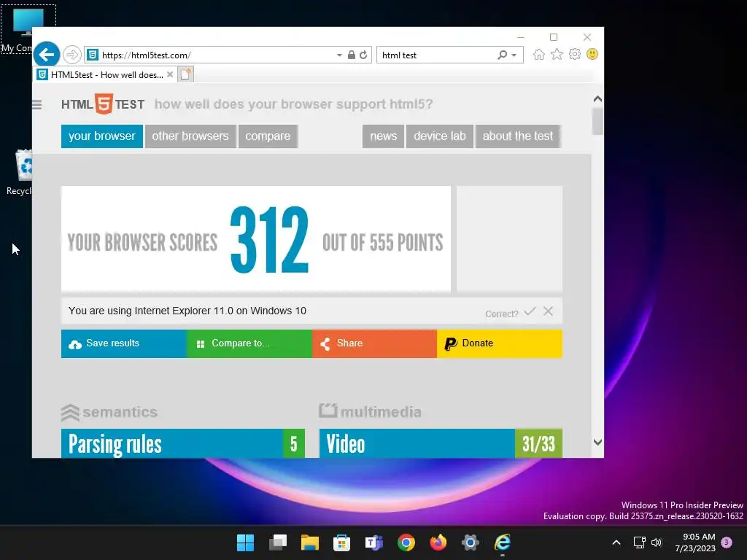The image size is (747, 560).
Task: Click Internet Explorer icon on taskbar
Action: click(x=503, y=542)
